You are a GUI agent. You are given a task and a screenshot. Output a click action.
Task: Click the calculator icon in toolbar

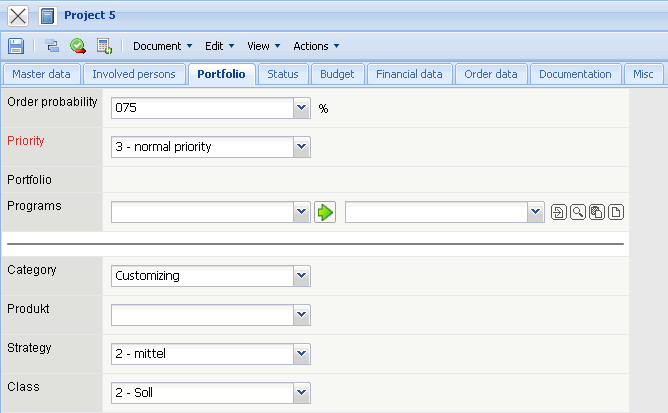click(x=104, y=46)
